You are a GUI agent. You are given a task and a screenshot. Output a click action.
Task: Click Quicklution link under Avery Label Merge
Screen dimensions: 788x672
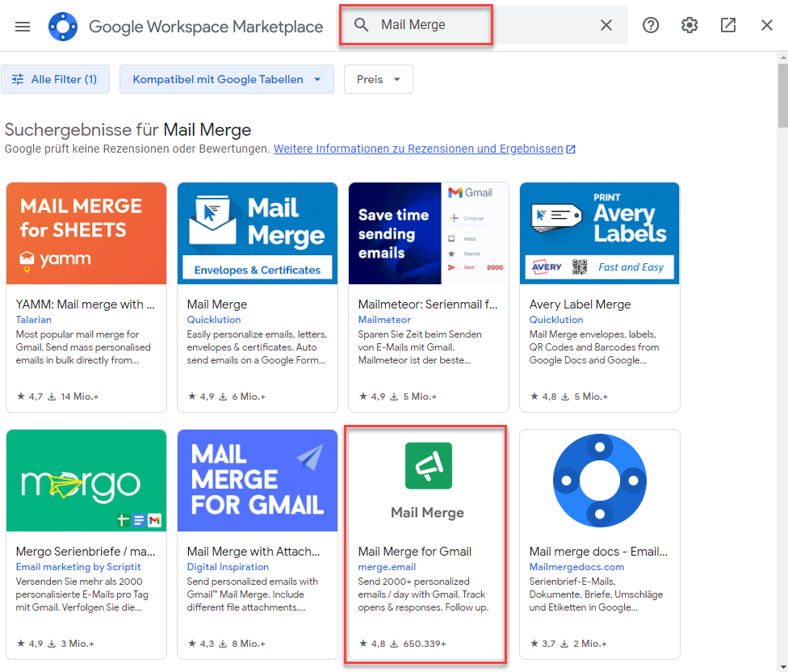[555, 320]
